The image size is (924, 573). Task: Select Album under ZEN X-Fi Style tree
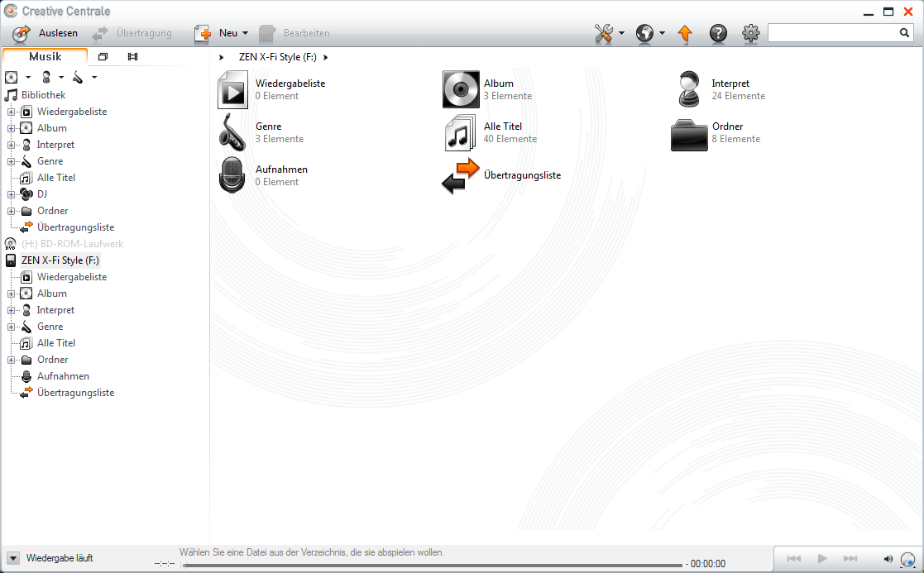tap(52, 294)
